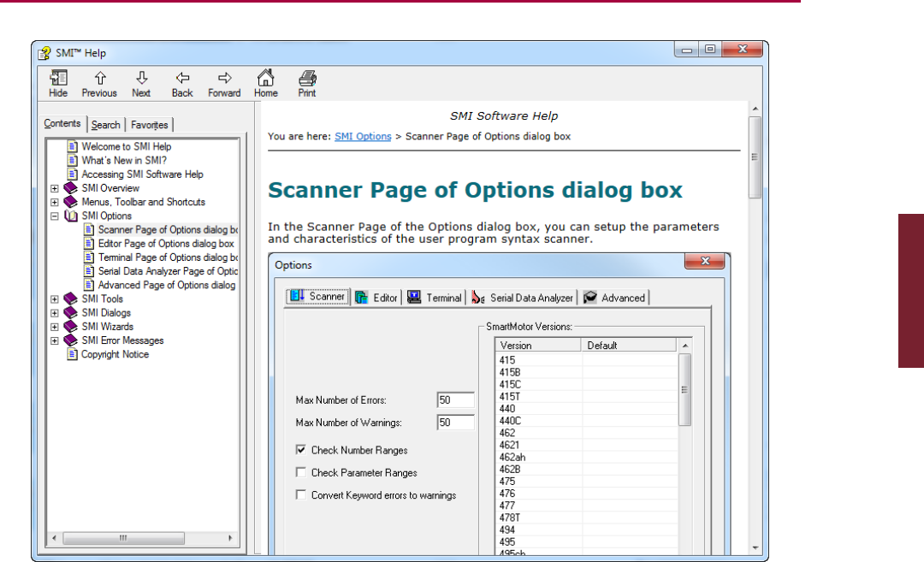Expand the SMI Dialogs tree node

(55, 313)
